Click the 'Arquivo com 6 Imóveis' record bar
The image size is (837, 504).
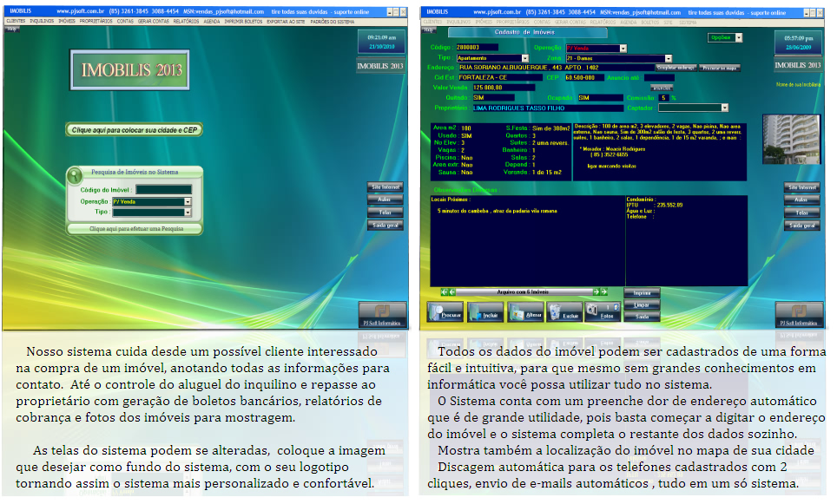tap(524, 291)
